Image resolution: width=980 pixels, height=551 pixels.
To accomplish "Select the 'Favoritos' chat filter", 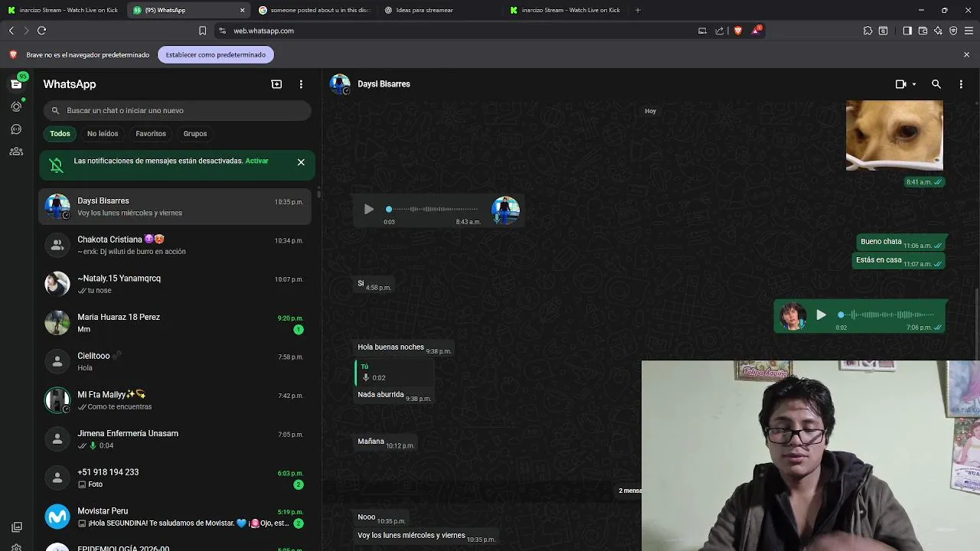I will pyautogui.click(x=151, y=134).
